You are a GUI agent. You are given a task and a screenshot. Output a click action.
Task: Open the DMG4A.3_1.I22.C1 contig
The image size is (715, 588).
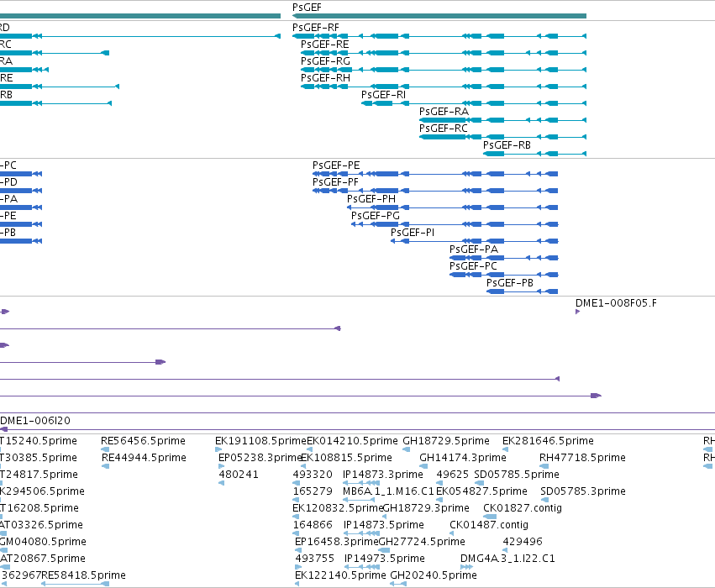tap(507, 559)
